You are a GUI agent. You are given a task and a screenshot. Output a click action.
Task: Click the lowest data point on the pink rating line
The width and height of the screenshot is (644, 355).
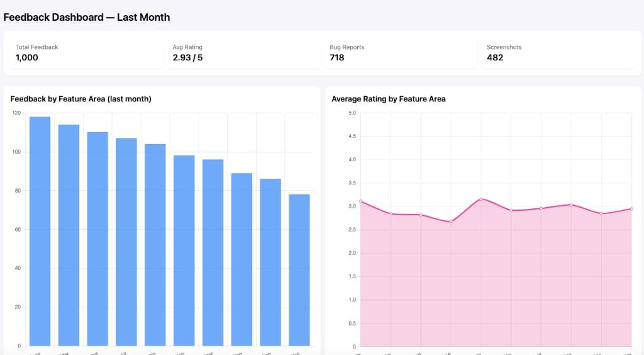451,222
